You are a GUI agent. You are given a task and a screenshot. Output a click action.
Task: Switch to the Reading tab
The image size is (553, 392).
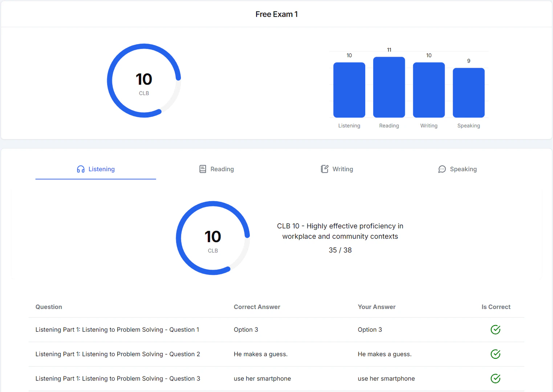click(216, 169)
